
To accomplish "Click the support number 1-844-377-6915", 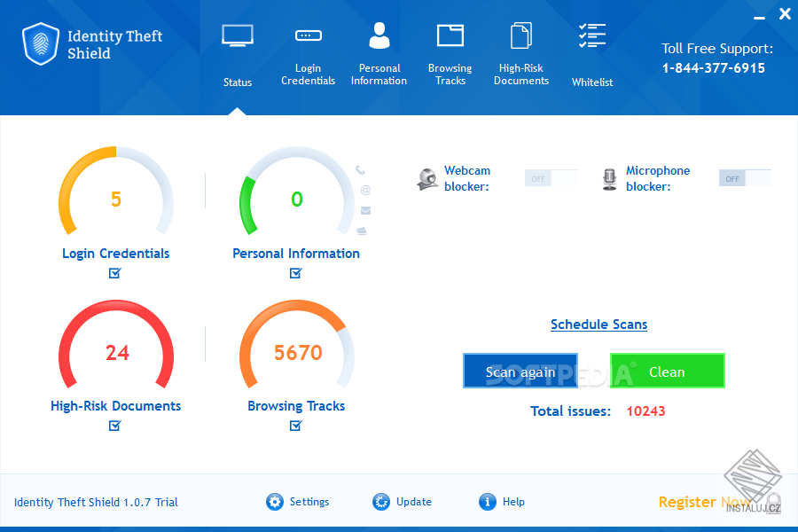I will 714,67.
